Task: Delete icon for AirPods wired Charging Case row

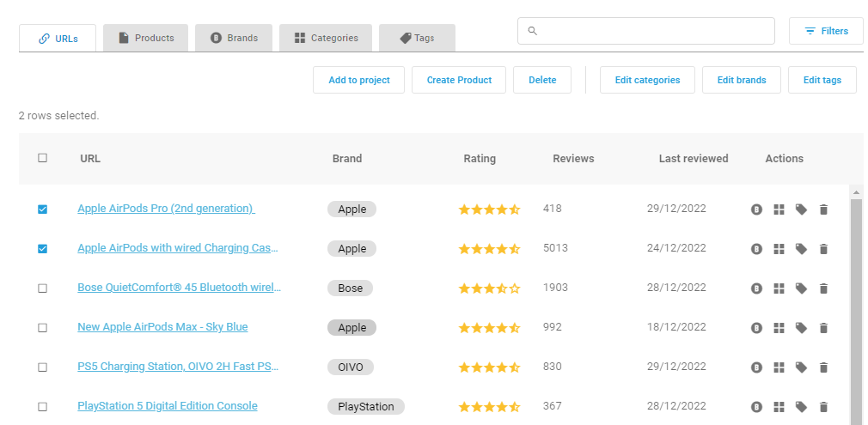Action: (x=823, y=249)
